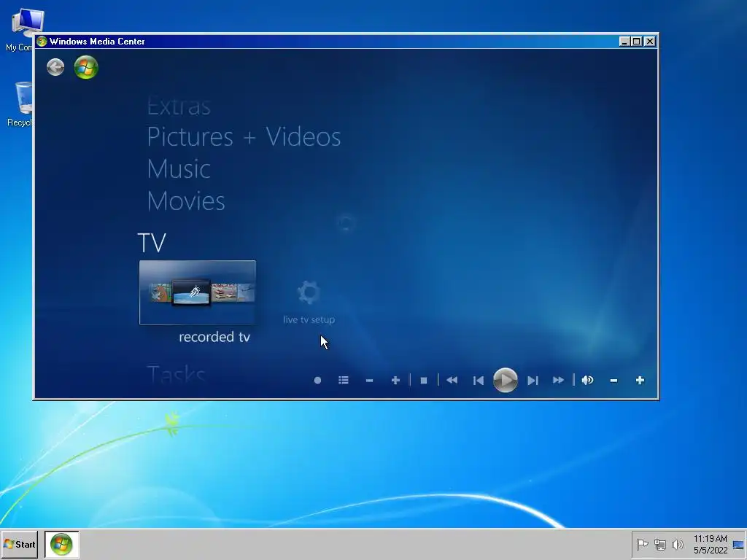Click the Media Center title bar icon
Viewport: 747px width, 560px height.
coord(42,42)
